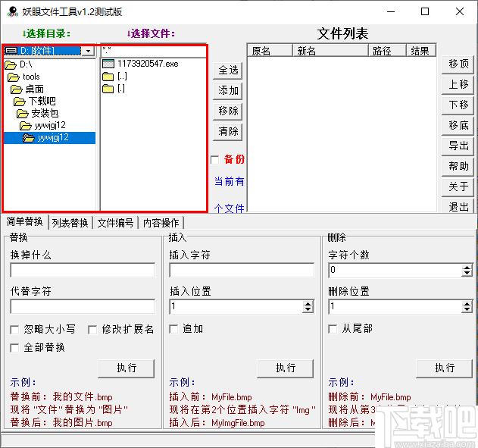Click the drive icon in the D: drive selector
Screen dimensions: 478x448
(x=11, y=50)
